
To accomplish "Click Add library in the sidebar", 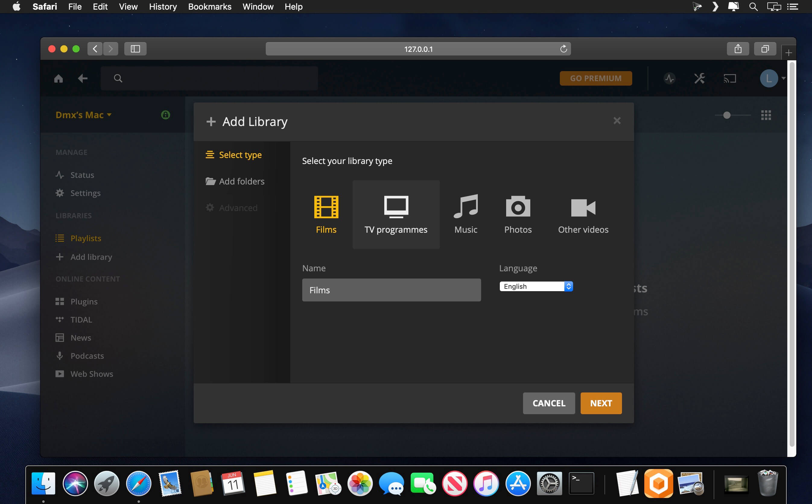I will pyautogui.click(x=84, y=257).
